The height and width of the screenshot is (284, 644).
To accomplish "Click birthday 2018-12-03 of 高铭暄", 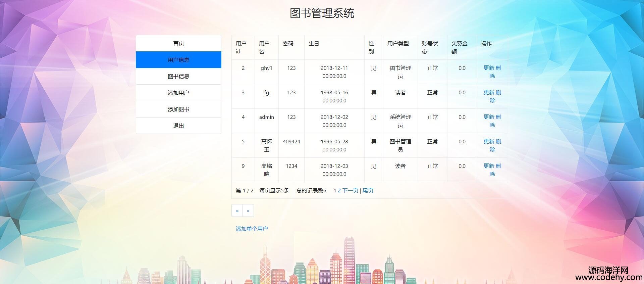I will [334, 170].
